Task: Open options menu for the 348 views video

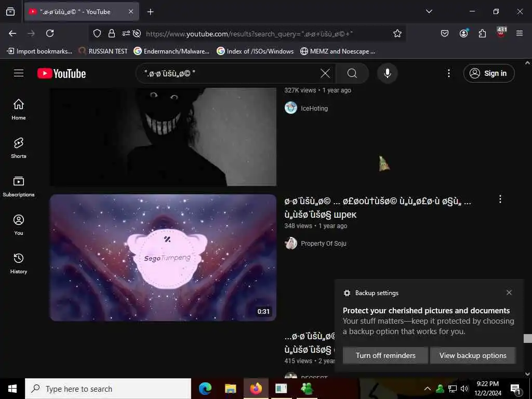Action: (x=500, y=199)
